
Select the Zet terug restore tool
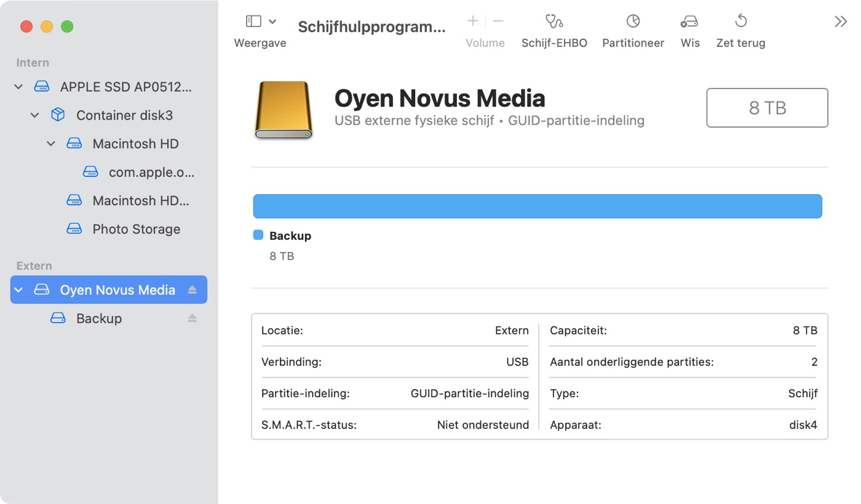(740, 31)
